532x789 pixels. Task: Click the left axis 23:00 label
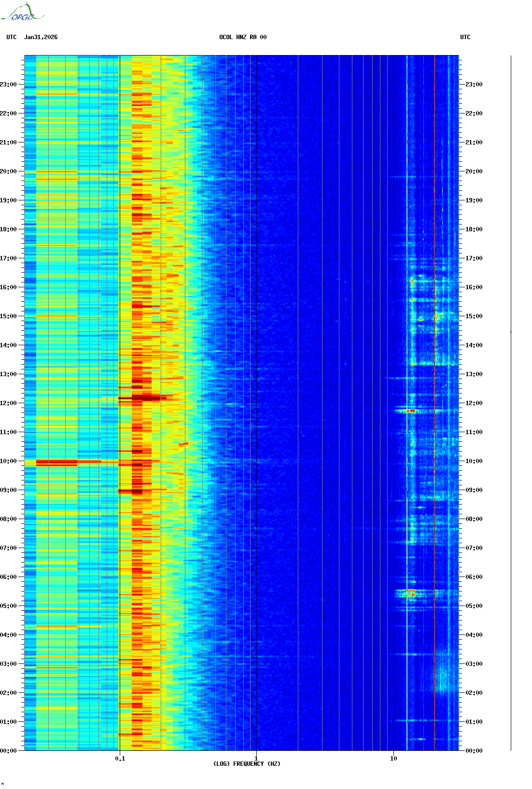pyautogui.click(x=8, y=85)
